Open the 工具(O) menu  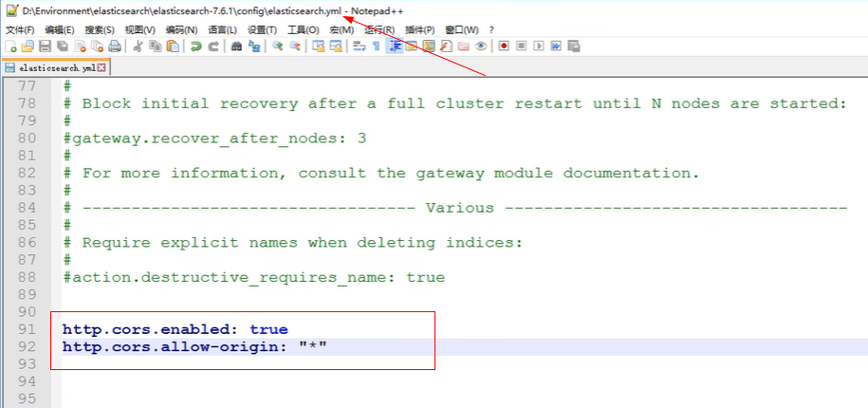click(304, 30)
